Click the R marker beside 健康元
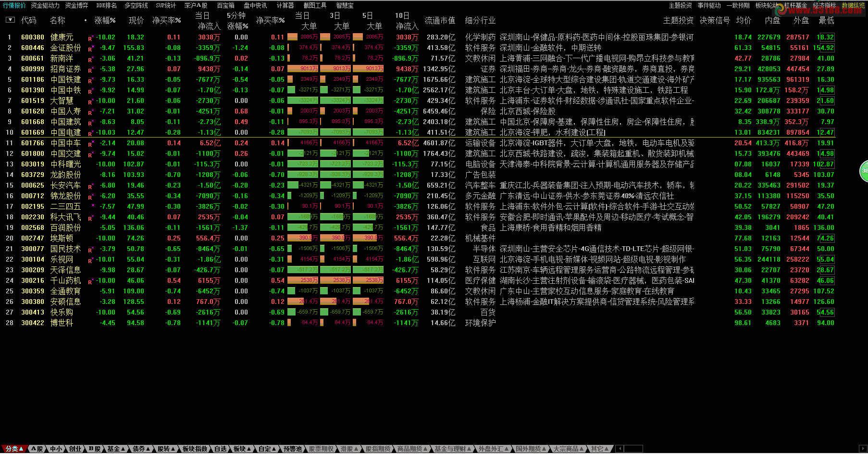The image size is (868, 454). (x=90, y=38)
